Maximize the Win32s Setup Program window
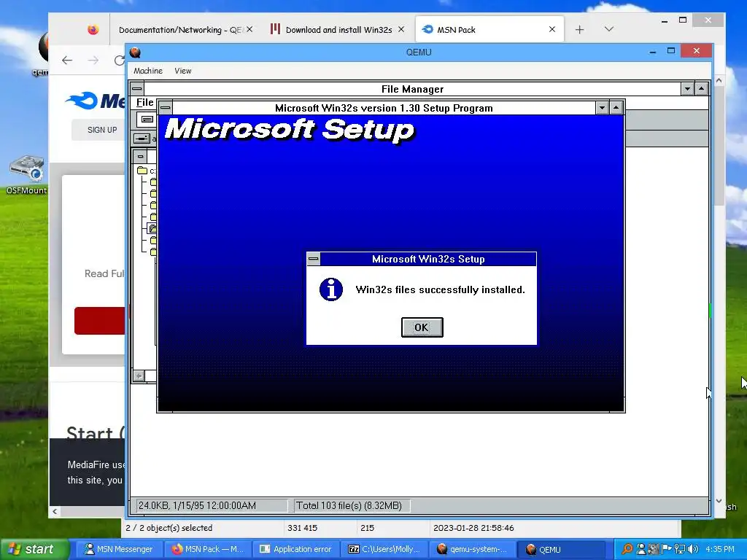 (616, 108)
